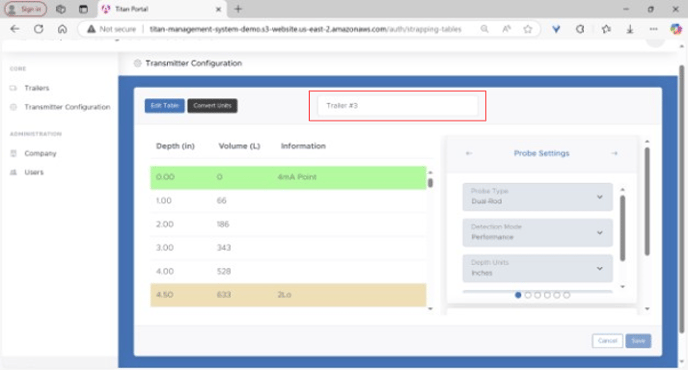This screenshot has height=370, width=688.
Task: Click the Probe Settings panel title
Action: coord(541,153)
